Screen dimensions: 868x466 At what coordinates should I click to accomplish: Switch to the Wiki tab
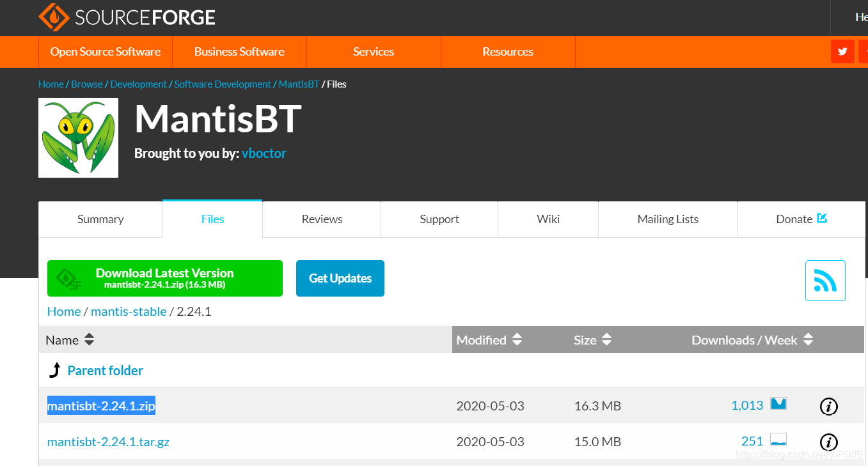[548, 219]
